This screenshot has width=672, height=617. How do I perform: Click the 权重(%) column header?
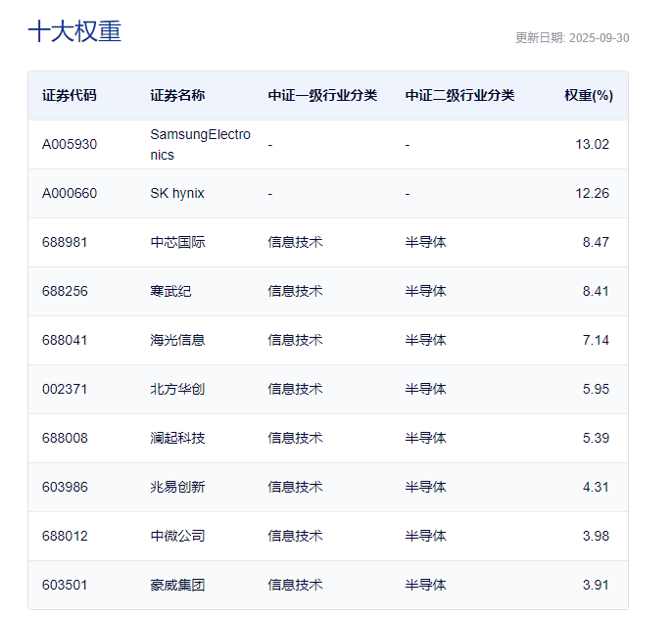click(589, 95)
